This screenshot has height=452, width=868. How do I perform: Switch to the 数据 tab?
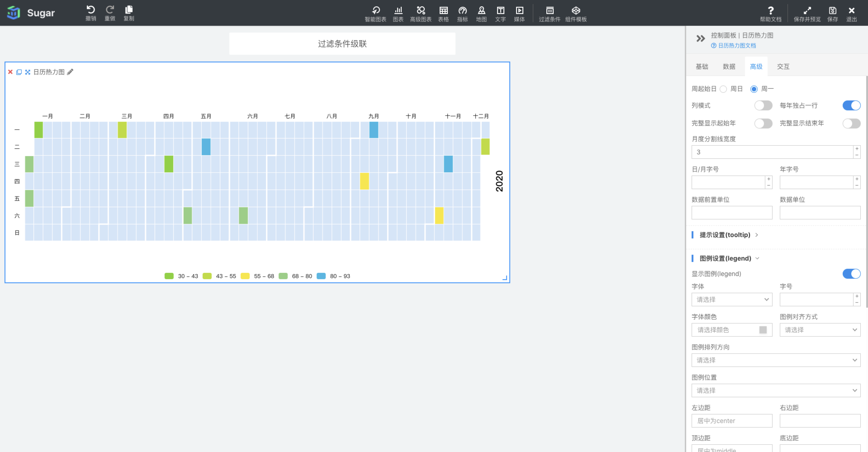(729, 67)
